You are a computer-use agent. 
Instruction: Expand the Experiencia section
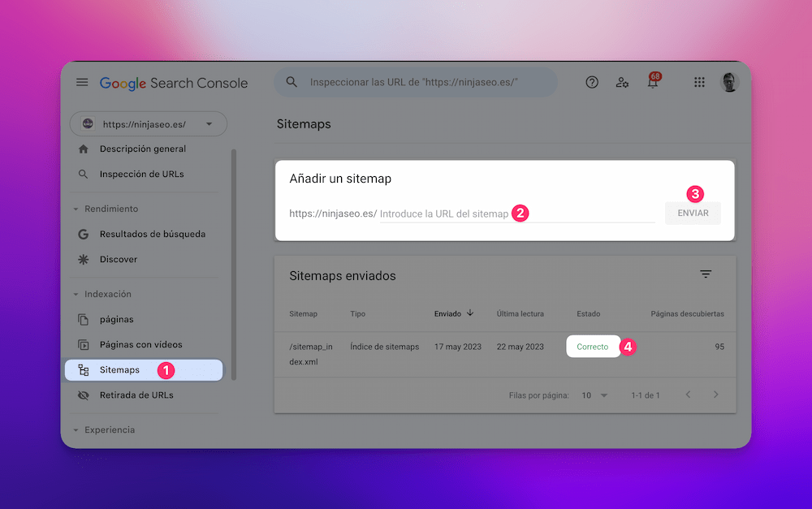(x=76, y=430)
